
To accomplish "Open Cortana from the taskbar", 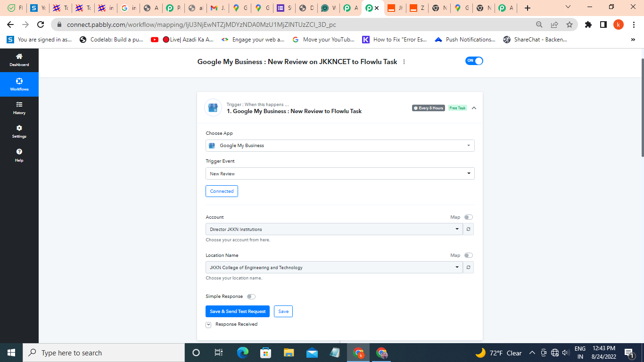I will 196,353.
